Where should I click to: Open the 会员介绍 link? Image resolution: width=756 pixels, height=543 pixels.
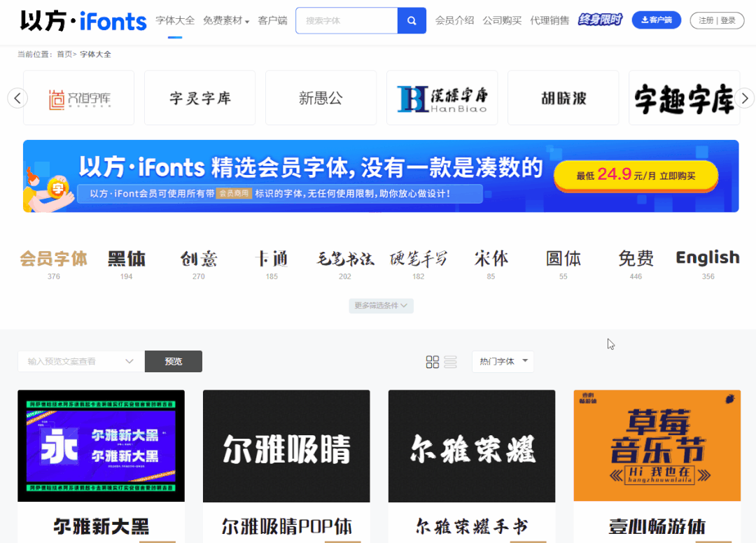(455, 21)
